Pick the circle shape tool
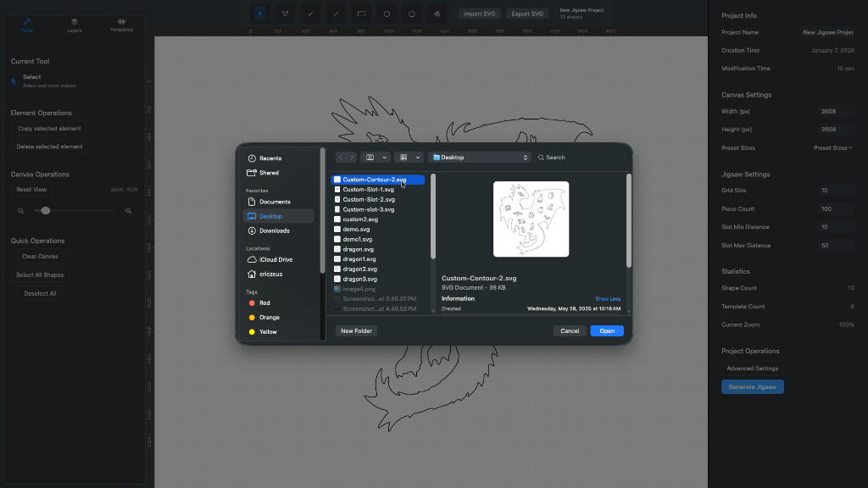 (x=387, y=14)
